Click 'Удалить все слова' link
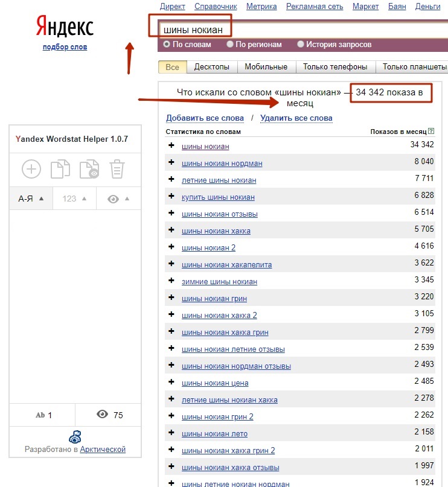Image resolution: width=448 pixels, height=487 pixels. pyautogui.click(x=296, y=118)
